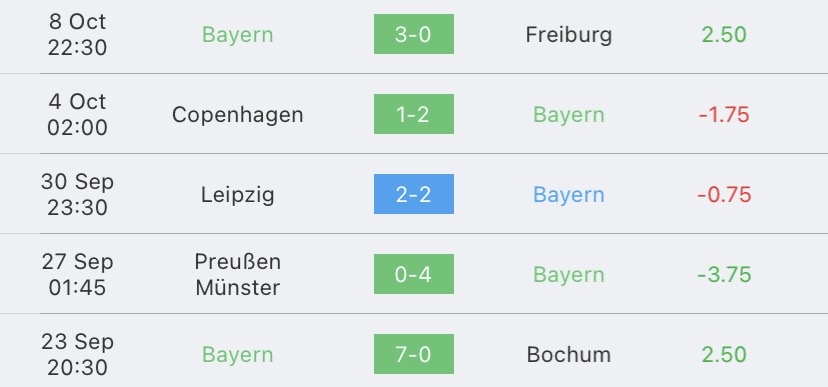The image size is (828, 387).
Task: Open the Copenhagen team link
Action: tap(238, 115)
